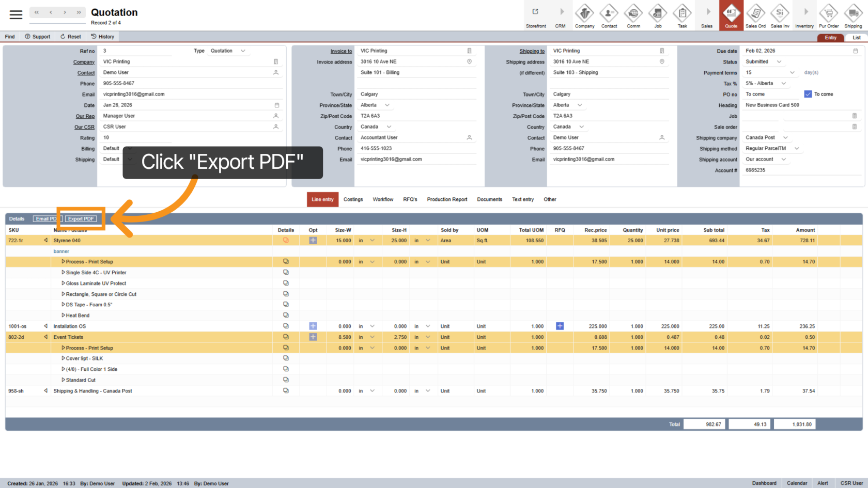Toggle the PO no To come checkbox
The height and width of the screenshot is (488, 868).
(x=808, y=94)
